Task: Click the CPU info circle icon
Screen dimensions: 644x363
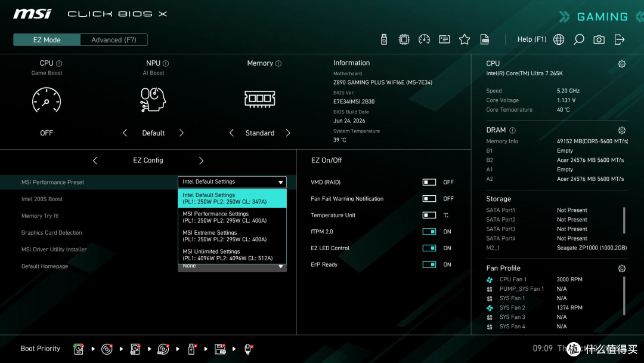Action: [59, 63]
